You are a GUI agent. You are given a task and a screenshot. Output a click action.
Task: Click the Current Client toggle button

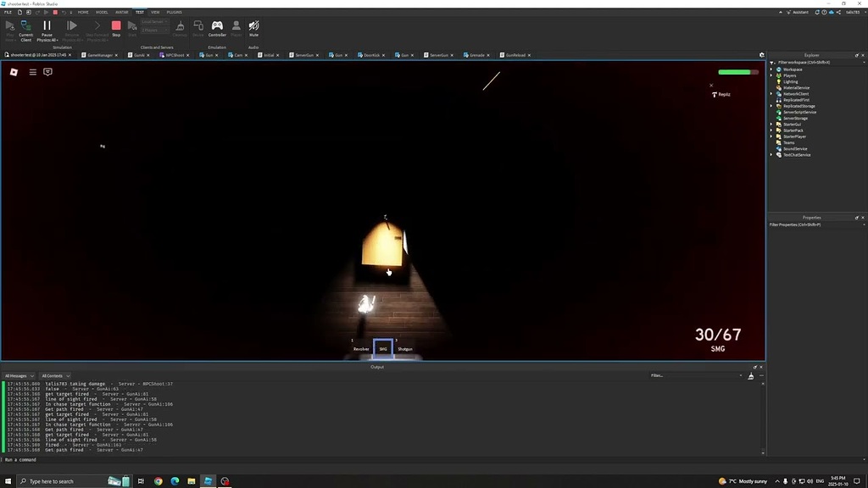click(26, 31)
